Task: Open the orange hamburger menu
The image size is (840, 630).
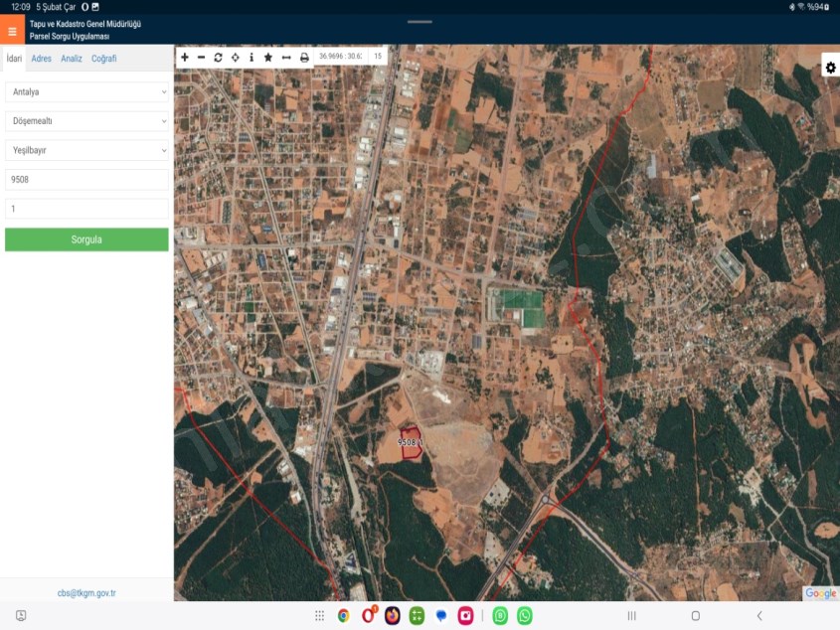Action: (12, 31)
